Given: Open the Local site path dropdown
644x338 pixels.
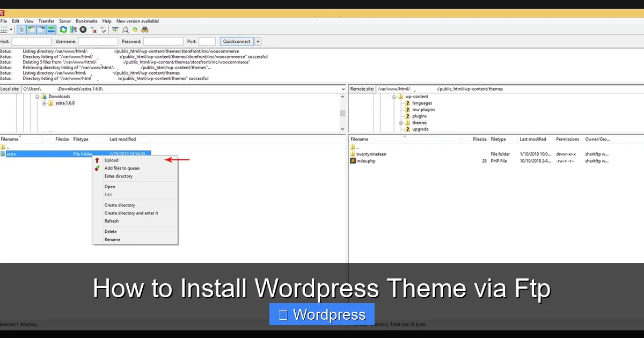Looking at the screenshot, I should (x=343, y=89).
